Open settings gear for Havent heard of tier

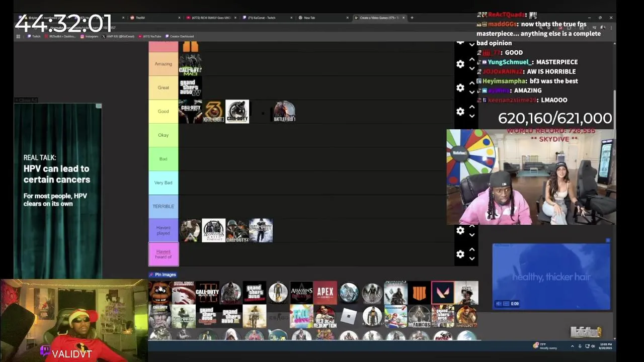click(460, 254)
